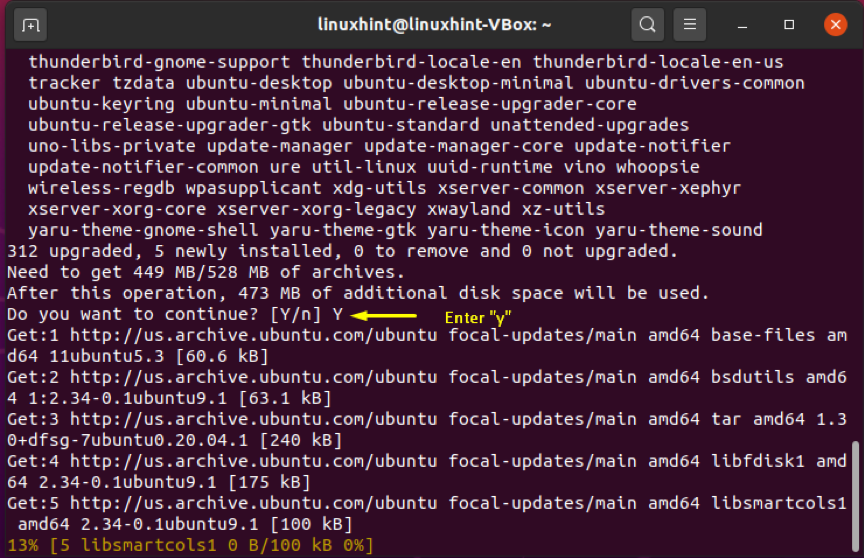Click the tzdata package name

tap(143, 83)
